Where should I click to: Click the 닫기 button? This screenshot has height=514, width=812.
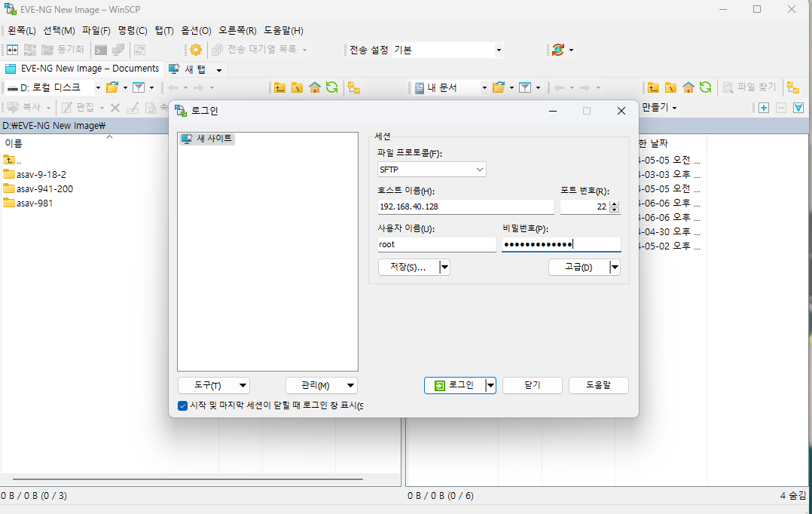533,386
